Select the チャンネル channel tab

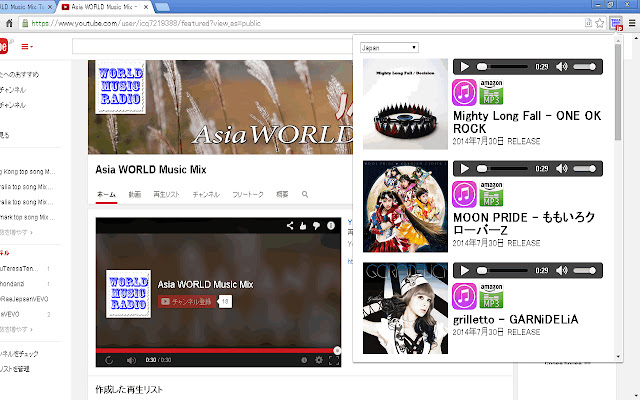206,194
